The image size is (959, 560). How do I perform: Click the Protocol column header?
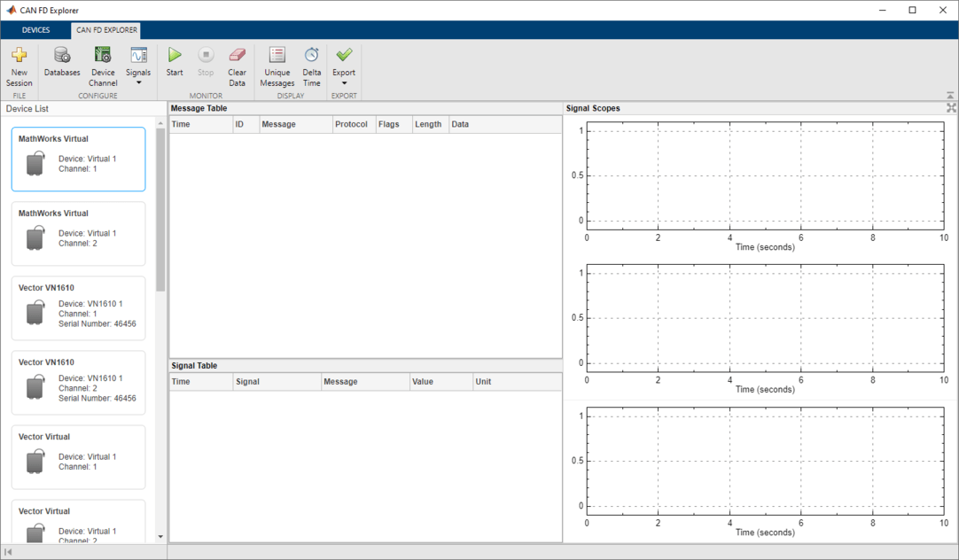[352, 125]
